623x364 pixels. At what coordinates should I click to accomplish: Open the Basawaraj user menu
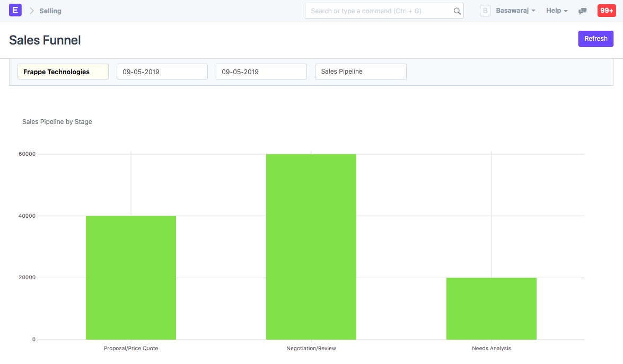click(x=514, y=10)
